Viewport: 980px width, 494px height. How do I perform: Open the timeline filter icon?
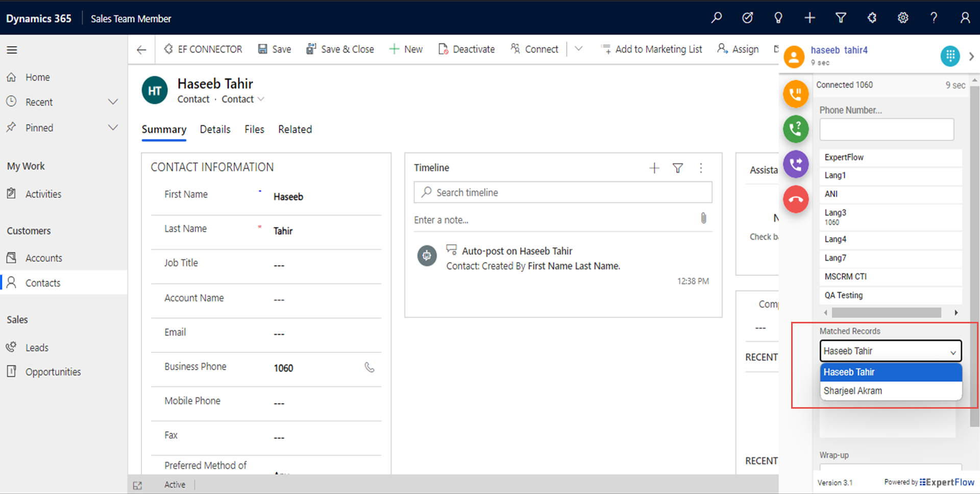pos(677,168)
